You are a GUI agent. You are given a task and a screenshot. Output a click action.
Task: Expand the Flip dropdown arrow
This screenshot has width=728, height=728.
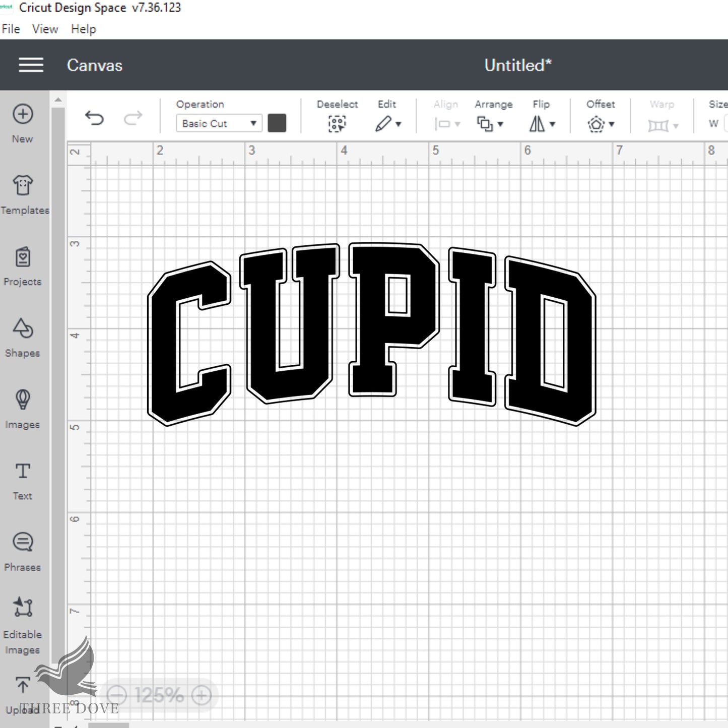point(552,124)
